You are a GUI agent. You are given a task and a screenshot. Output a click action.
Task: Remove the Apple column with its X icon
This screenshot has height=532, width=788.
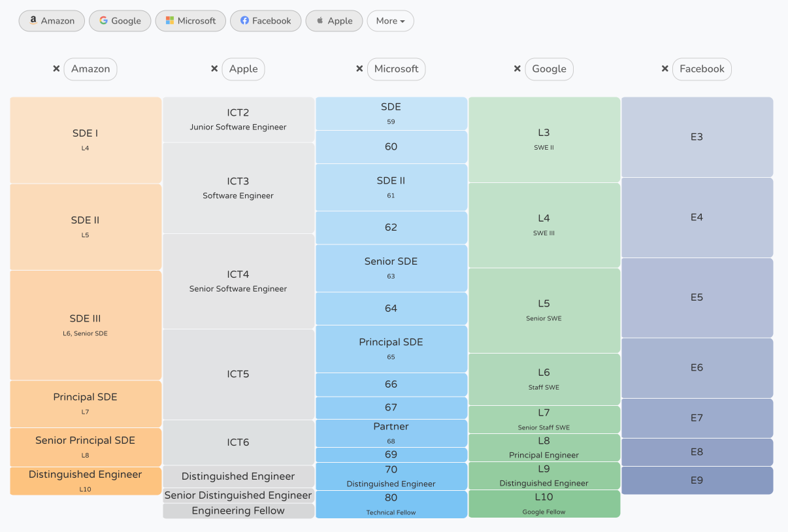[214, 69]
